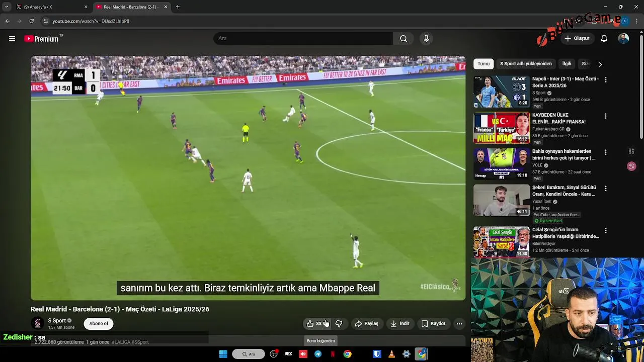Focus the YouTube Ara search box
The width and height of the screenshot is (644, 362).
coord(303,39)
